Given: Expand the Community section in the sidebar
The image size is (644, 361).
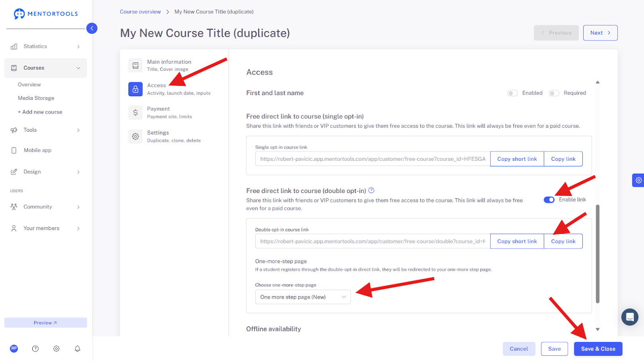Looking at the screenshot, I should (x=45, y=207).
